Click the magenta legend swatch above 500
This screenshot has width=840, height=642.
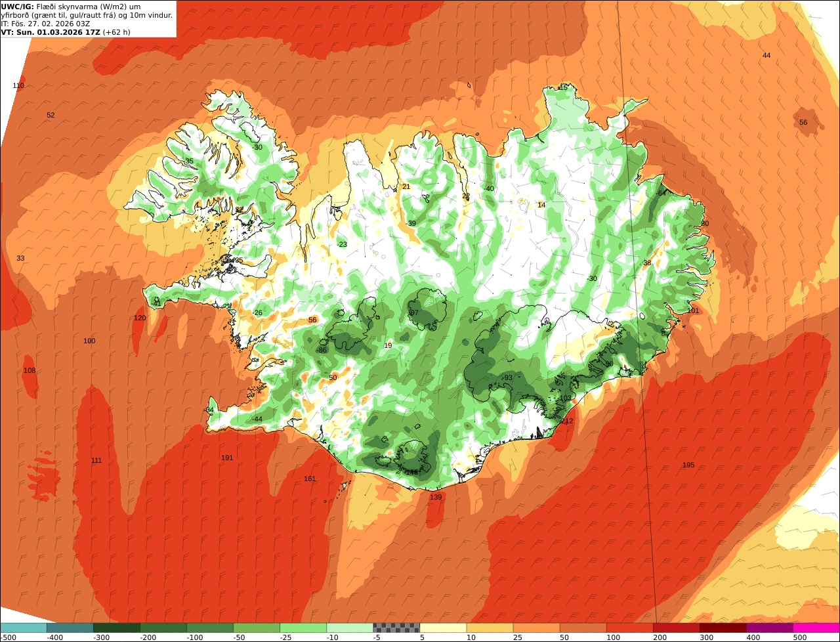816,628
